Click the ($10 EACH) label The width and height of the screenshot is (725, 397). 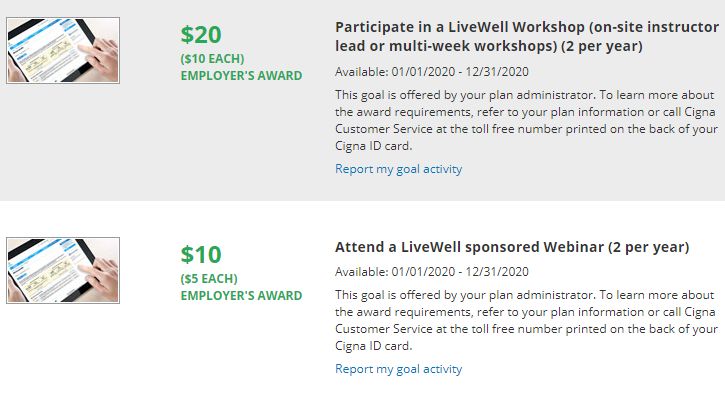(212, 59)
